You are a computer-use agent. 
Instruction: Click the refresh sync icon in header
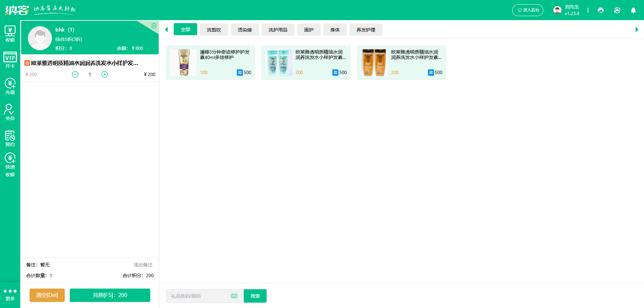(x=617, y=10)
